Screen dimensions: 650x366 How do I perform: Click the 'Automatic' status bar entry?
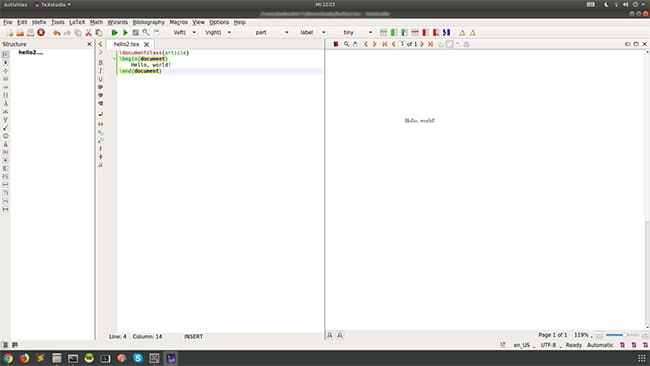[600, 345]
